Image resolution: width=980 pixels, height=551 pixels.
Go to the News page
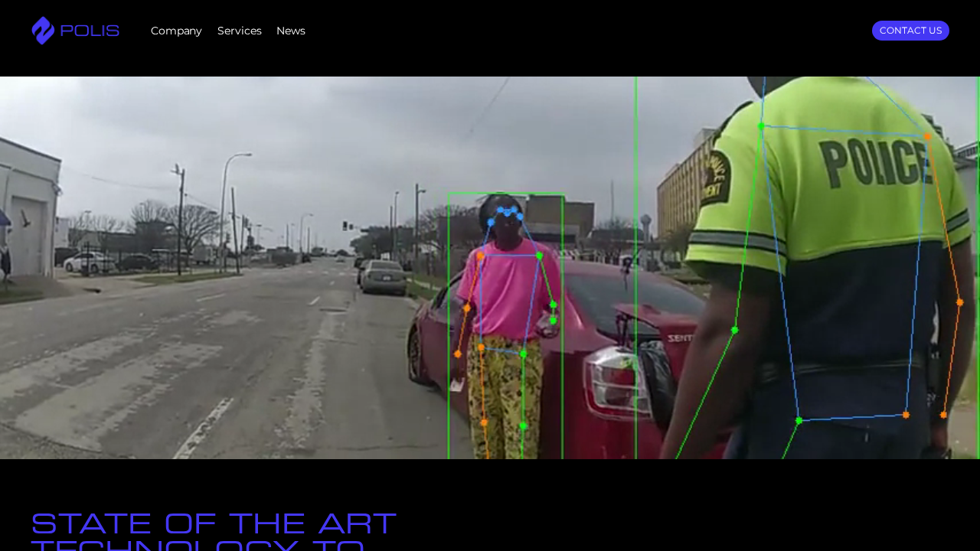[x=290, y=31]
